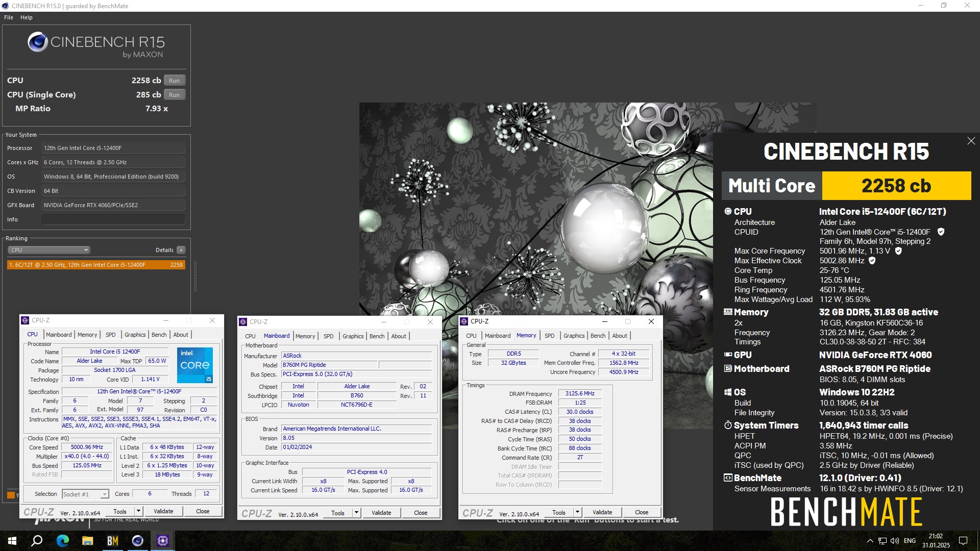The image size is (980, 551).
Task: Open Bench tab in first CPU-Z window
Action: (x=159, y=335)
